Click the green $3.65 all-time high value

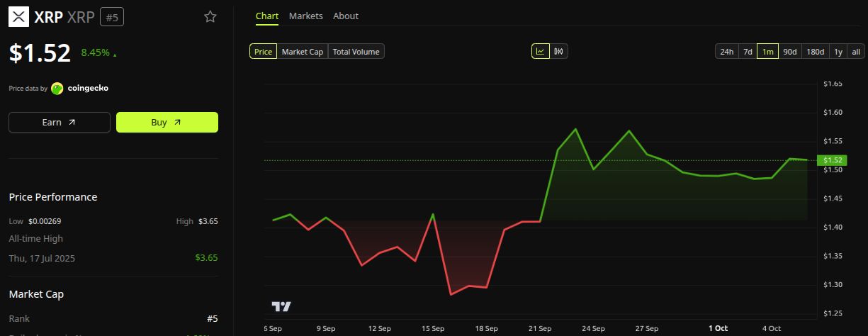pyautogui.click(x=206, y=258)
